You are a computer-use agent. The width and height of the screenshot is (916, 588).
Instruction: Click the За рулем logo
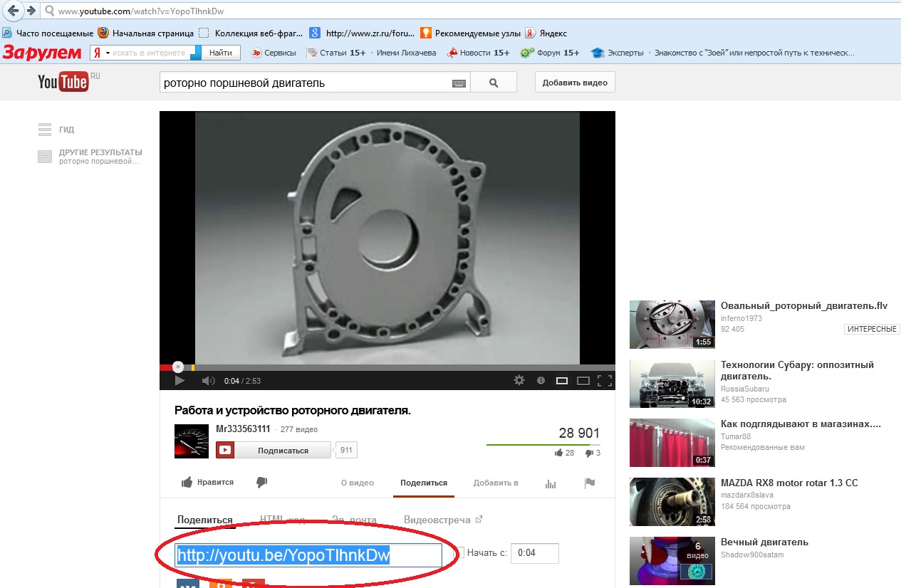coord(43,53)
